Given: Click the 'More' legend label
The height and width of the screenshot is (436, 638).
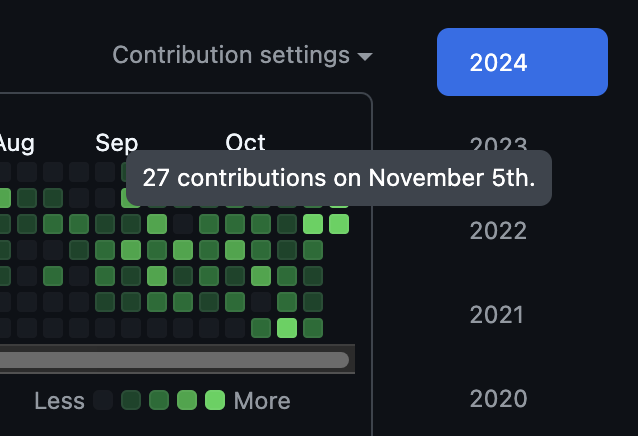Looking at the screenshot, I should tap(262, 401).
